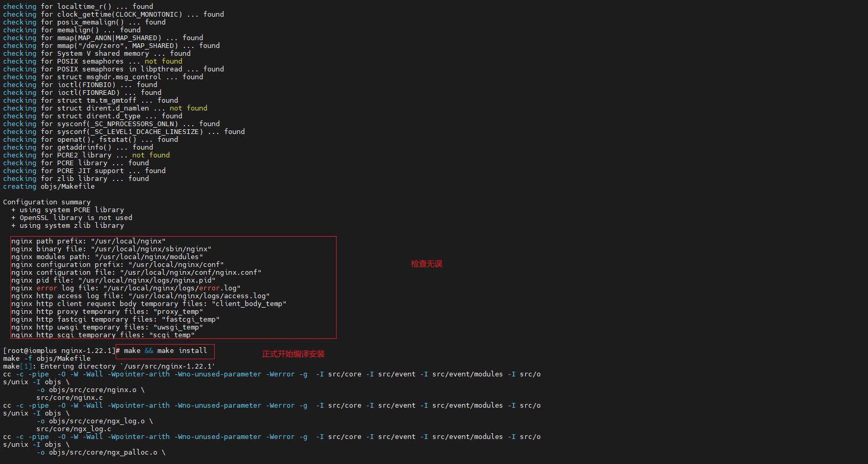Screen dimensions: 868x464
Task: Click the red "正式开始编译安装" annotation
Action: pyautogui.click(x=293, y=354)
